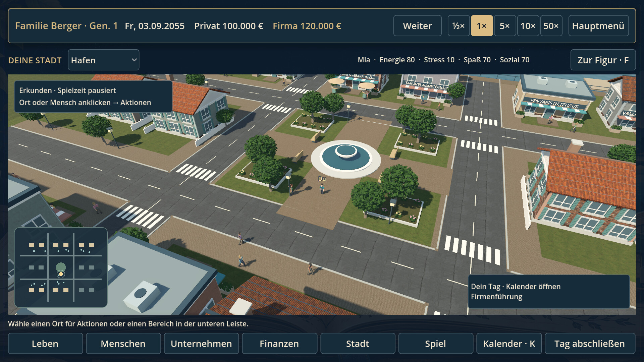
Task: Activate 50× game speed
Action: tap(551, 26)
